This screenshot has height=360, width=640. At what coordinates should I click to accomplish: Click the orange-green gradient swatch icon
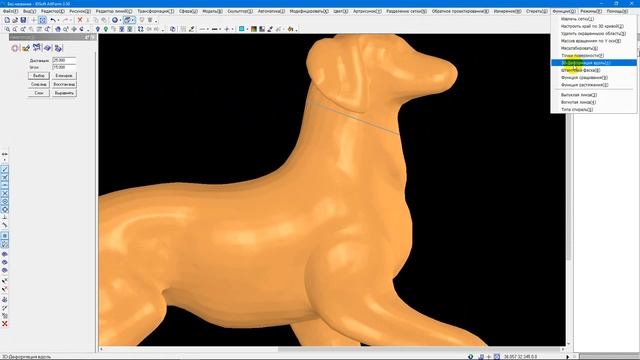[254, 29]
